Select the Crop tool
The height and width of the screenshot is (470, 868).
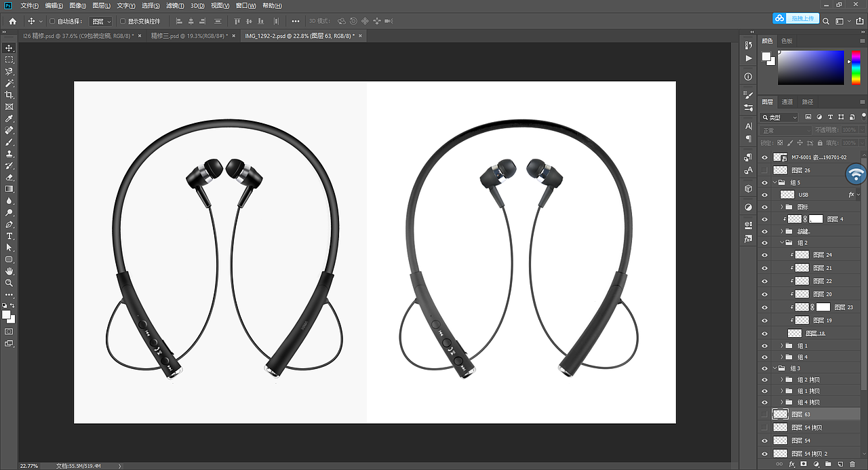[9, 95]
